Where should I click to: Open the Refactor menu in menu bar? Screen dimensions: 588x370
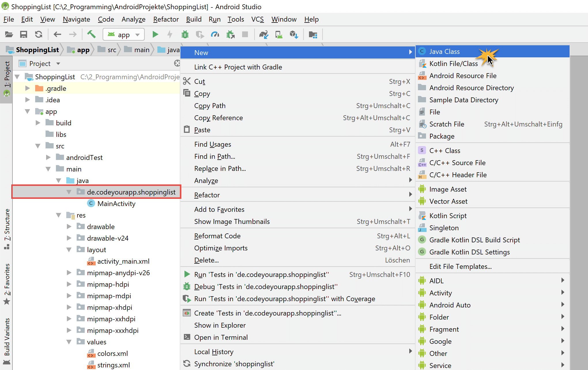[x=166, y=19]
